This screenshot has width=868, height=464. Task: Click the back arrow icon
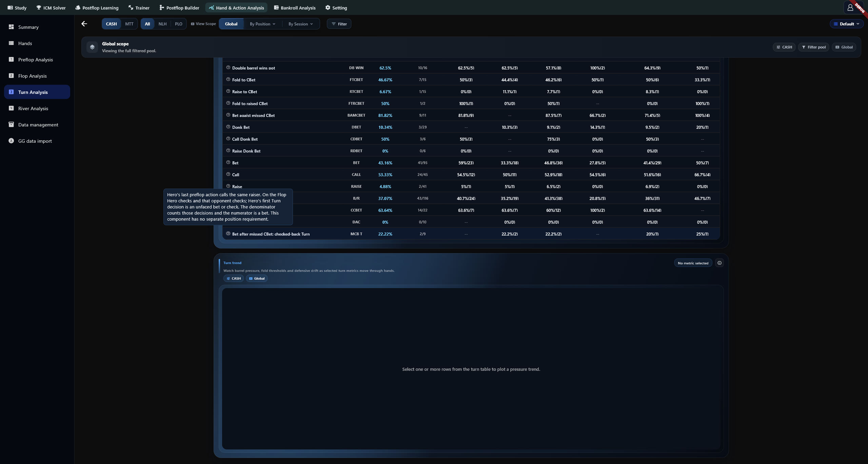pyautogui.click(x=84, y=24)
